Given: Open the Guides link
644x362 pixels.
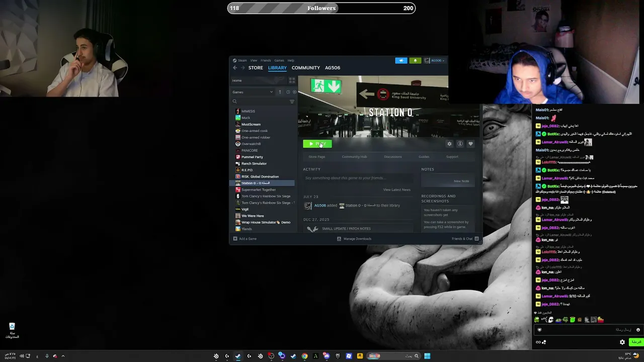Looking at the screenshot, I should point(424,157).
